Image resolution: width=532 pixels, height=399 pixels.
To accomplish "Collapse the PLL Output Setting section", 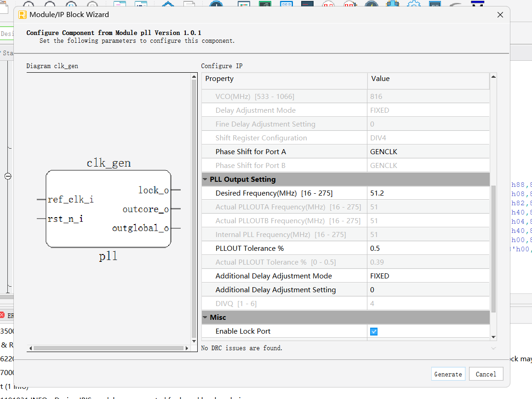I will click(205, 179).
